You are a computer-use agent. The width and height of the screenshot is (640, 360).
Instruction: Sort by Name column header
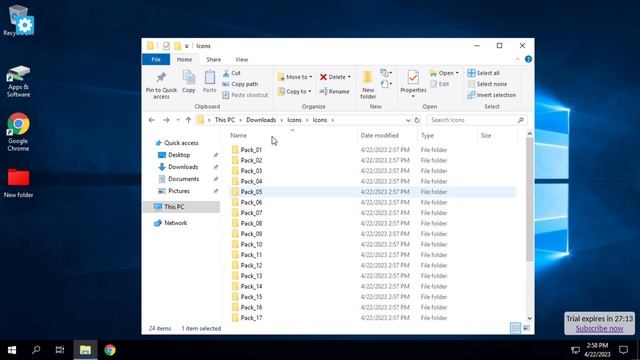point(238,136)
